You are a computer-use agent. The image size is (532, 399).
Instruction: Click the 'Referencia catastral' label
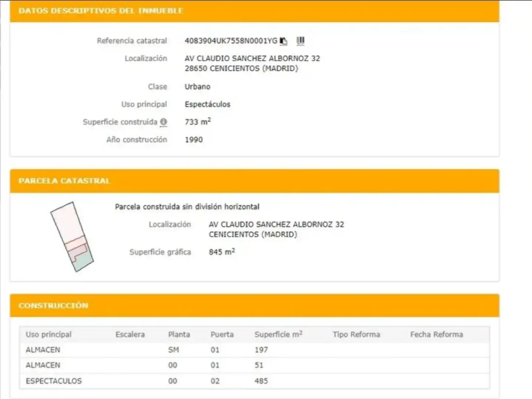coord(132,41)
